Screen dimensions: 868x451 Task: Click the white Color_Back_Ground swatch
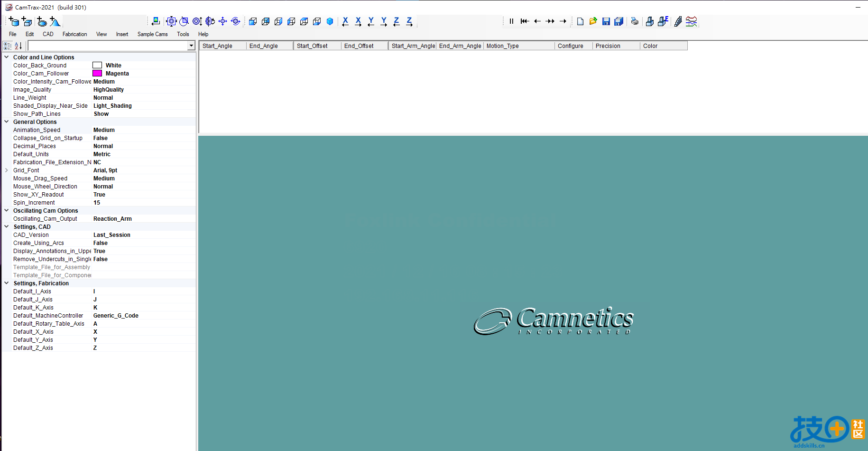click(x=97, y=65)
